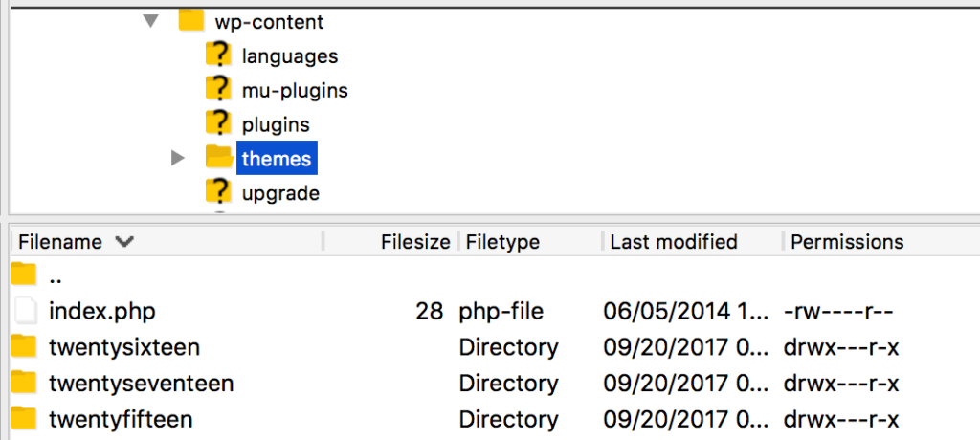Select the languages tree item

pyautogui.click(x=289, y=56)
